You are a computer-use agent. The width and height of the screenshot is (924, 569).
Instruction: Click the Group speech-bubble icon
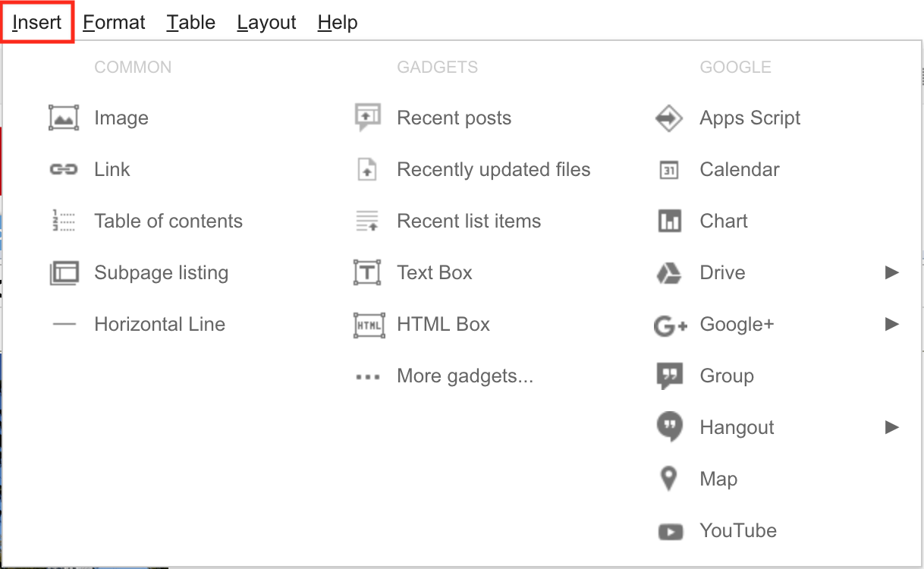coord(669,376)
